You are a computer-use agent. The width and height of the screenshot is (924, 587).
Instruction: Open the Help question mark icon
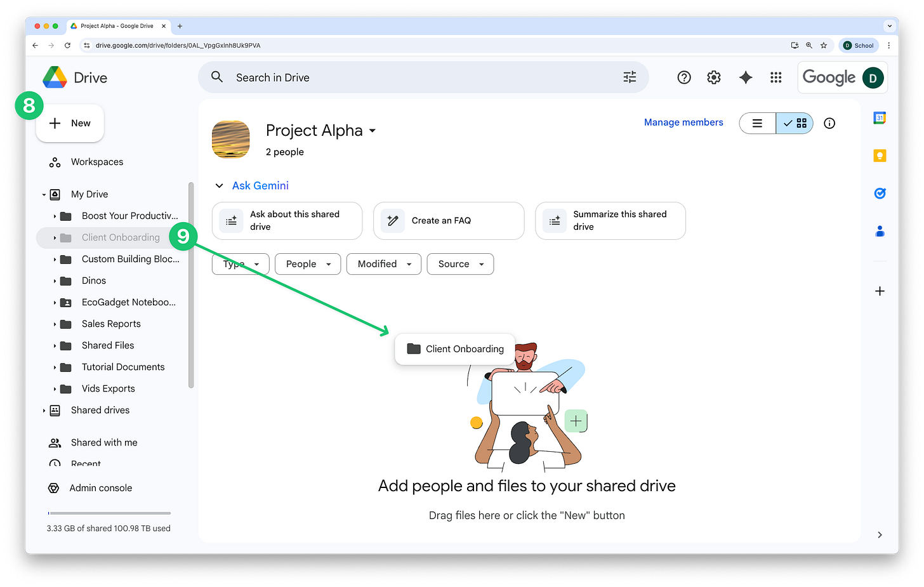point(684,77)
